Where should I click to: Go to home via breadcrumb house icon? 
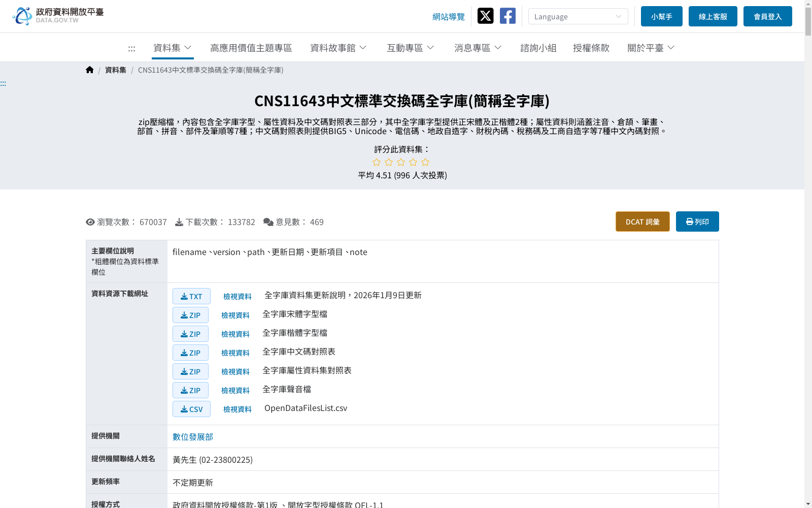(90, 70)
